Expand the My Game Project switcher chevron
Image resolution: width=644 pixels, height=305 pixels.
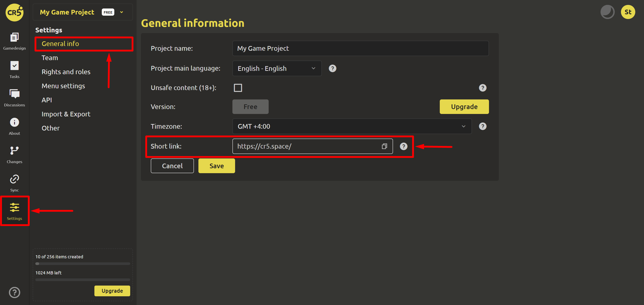pos(121,12)
